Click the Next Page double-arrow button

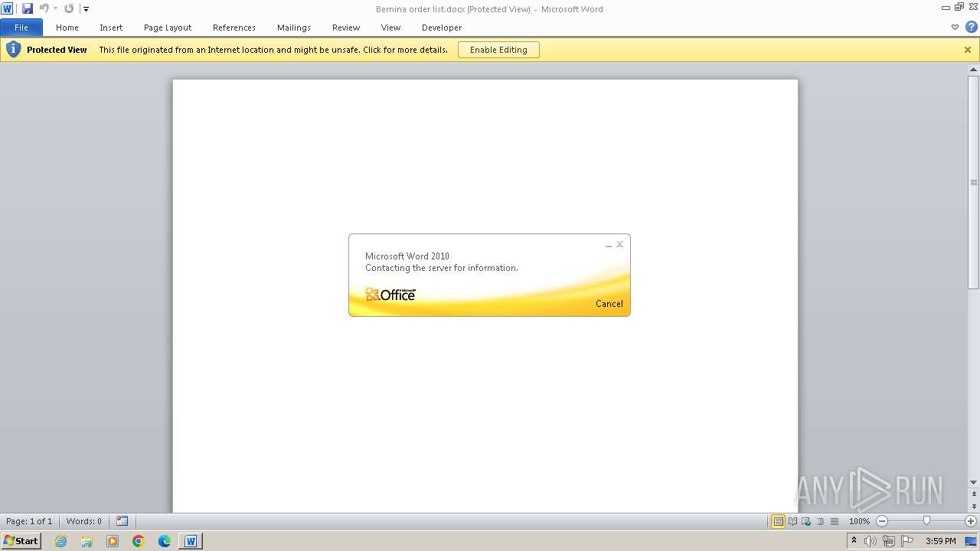(974, 507)
